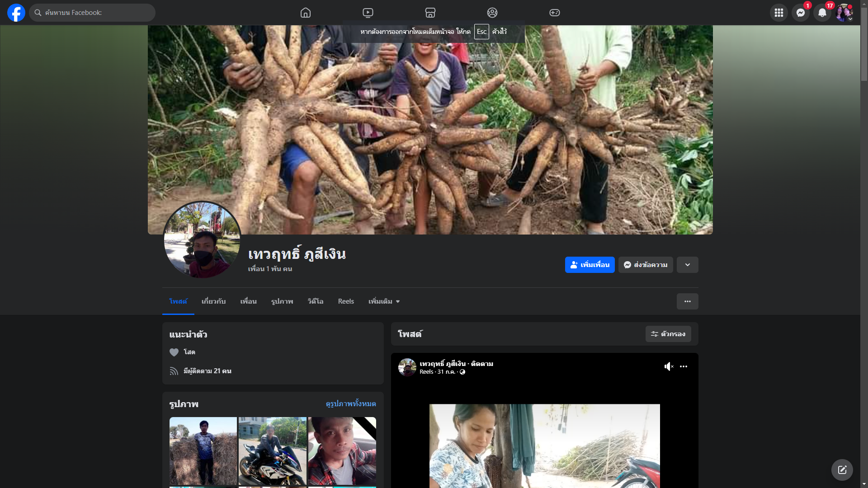Open Facebook home feed icon

click(x=306, y=13)
